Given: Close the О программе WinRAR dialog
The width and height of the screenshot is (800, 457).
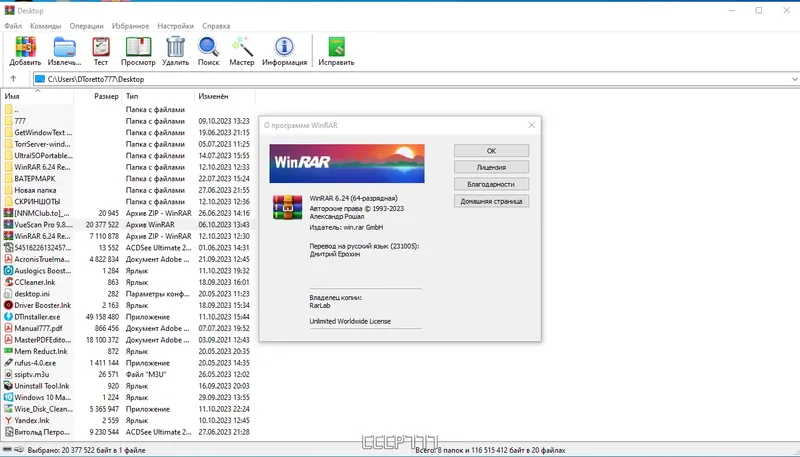Looking at the screenshot, I should 531,125.
